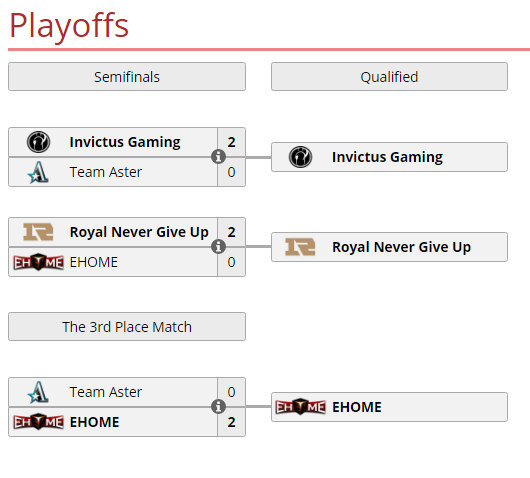This screenshot has width=530, height=478.
Task: Click Team Aster logo in semifinals
Action: coord(38,172)
